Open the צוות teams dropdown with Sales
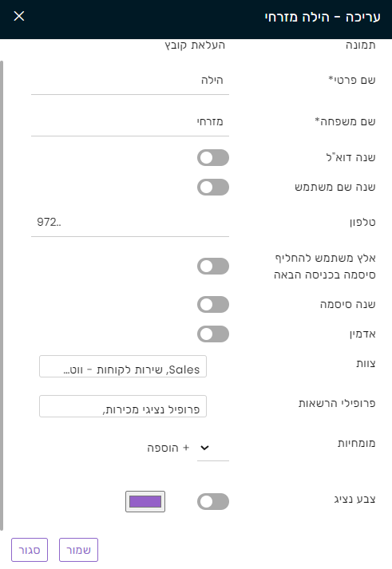The image size is (392, 569). click(x=123, y=366)
